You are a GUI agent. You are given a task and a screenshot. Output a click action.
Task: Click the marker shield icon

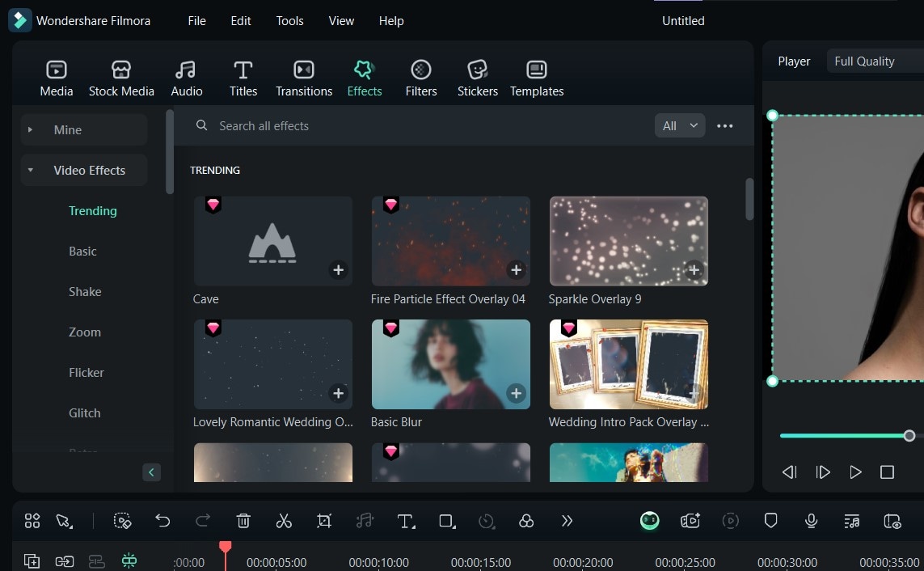pos(770,521)
